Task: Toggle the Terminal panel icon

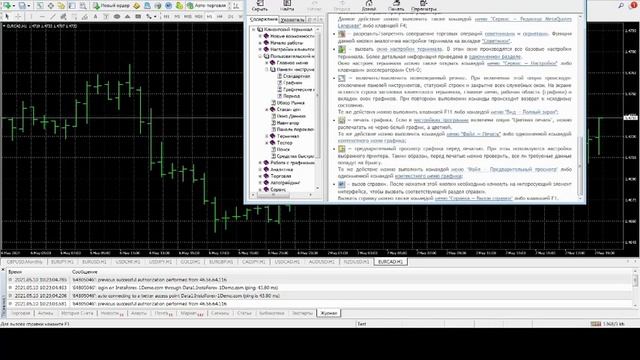Action: [x=72, y=6]
